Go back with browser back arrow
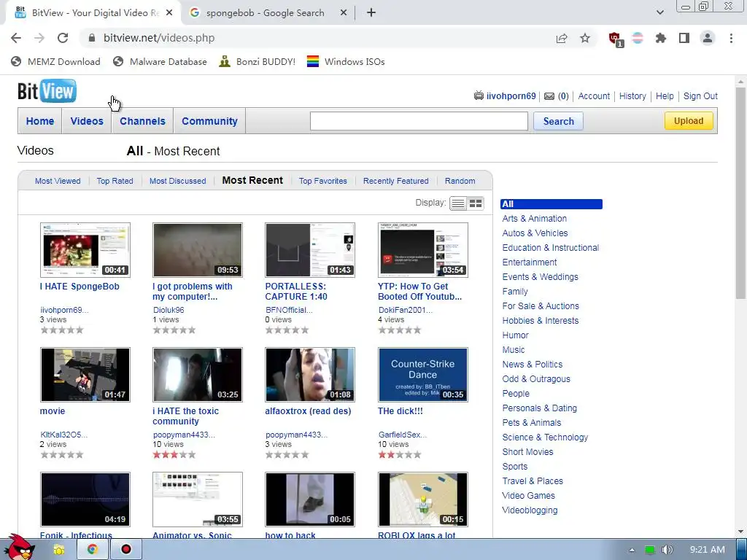 tap(16, 38)
